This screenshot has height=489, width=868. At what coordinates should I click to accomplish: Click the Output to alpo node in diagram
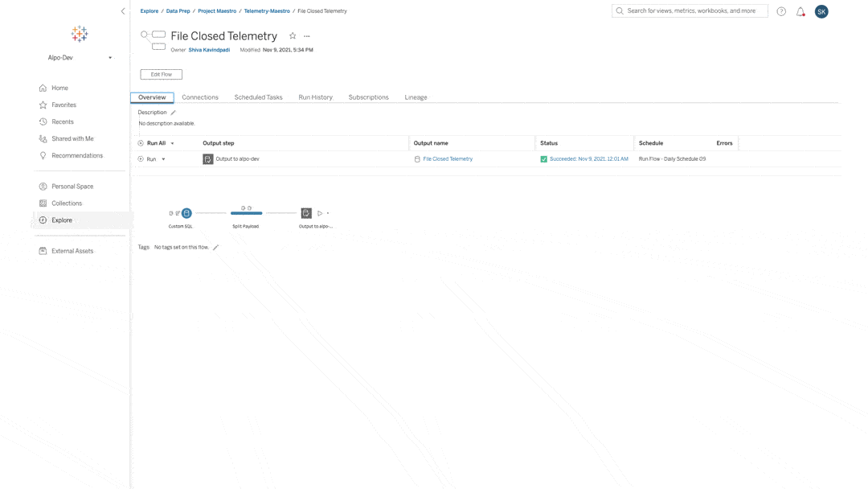306,213
